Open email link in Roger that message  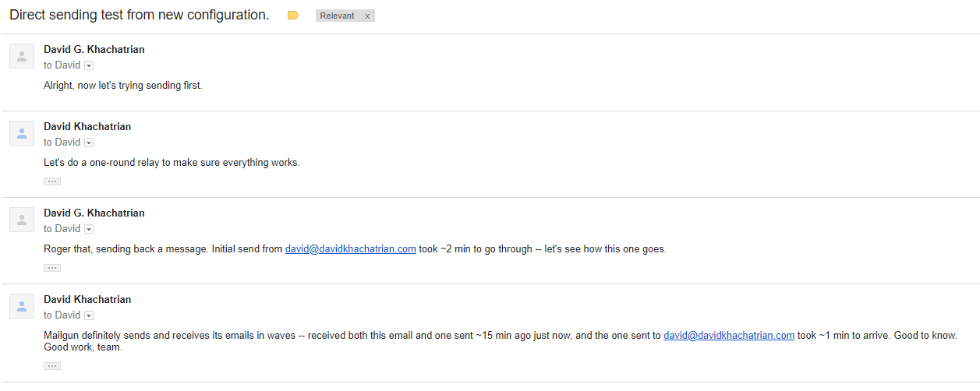pyautogui.click(x=350, y=249)
